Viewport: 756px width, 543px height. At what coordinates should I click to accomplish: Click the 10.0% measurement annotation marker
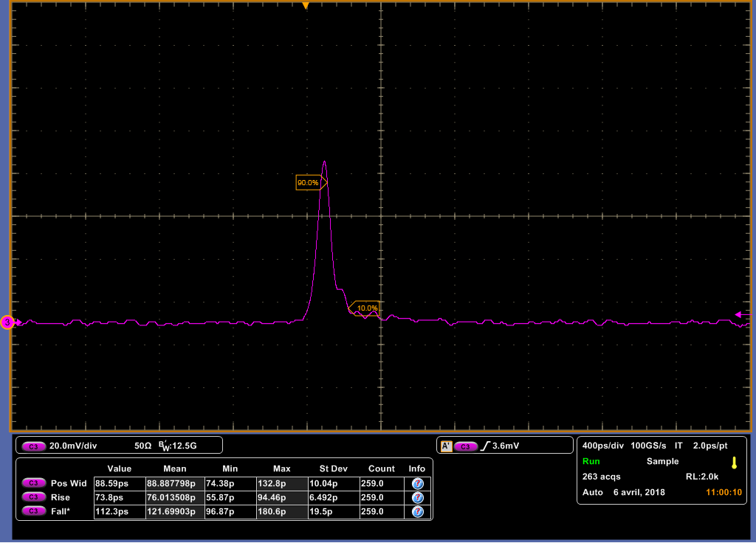pos(364,308)
